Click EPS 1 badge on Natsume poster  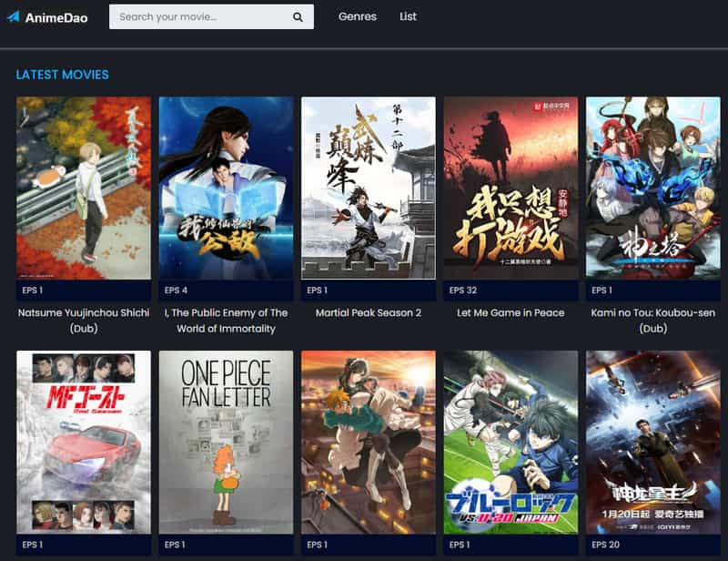click(30, 291)
